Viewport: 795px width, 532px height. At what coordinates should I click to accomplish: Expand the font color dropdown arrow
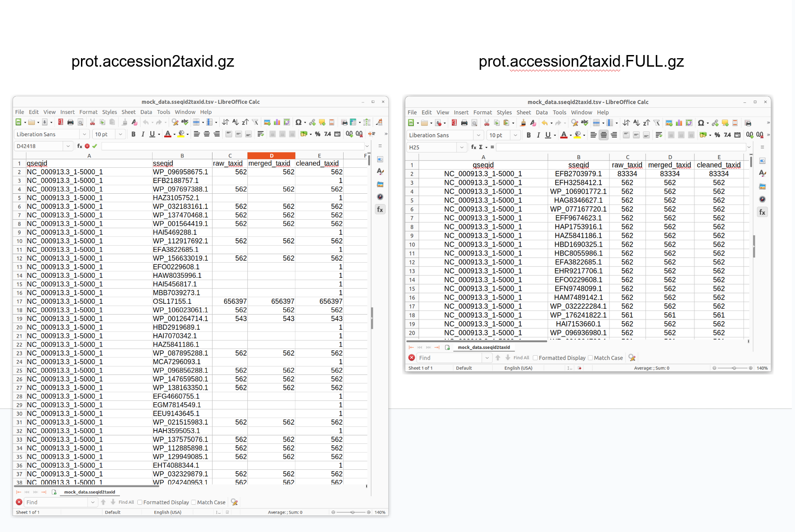175,134
